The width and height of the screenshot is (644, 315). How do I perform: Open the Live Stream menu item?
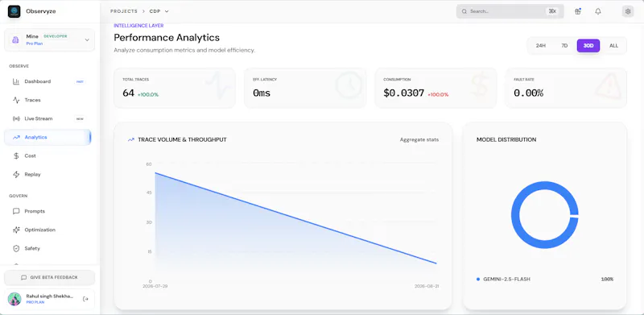pyautogui.click(x=47, y=118)
